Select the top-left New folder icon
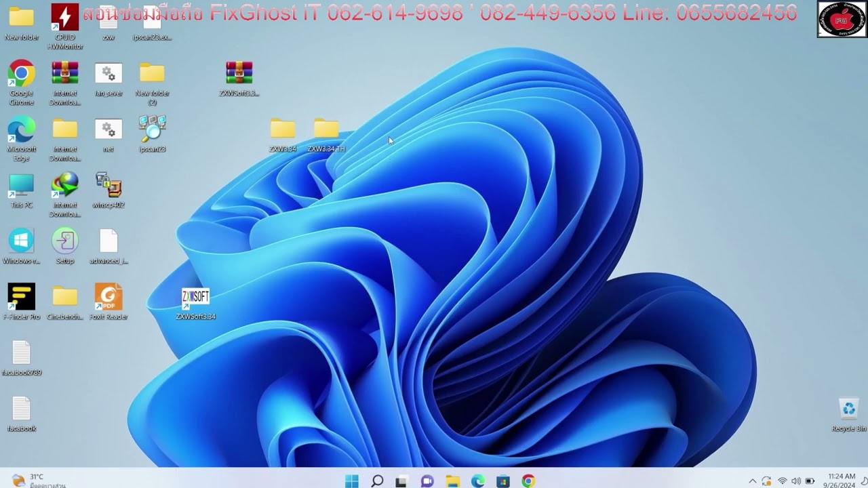Image resolution: width=868 pixels, height=488 pixels. point(22,24)
